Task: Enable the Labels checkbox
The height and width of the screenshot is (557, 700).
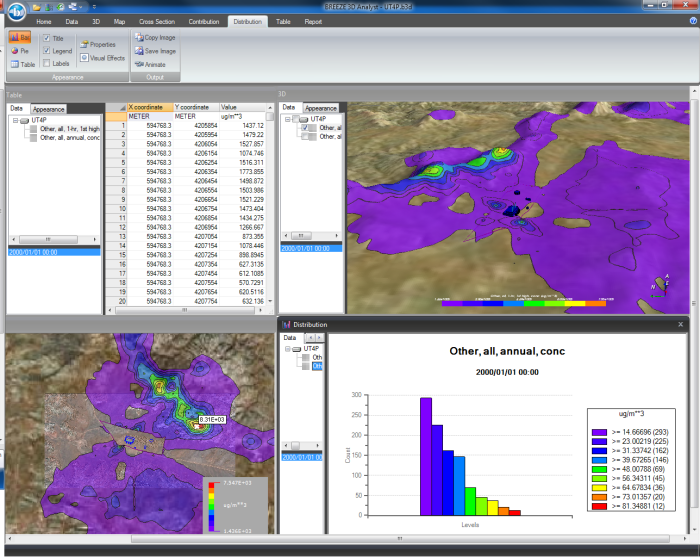Action: [46, 63]
